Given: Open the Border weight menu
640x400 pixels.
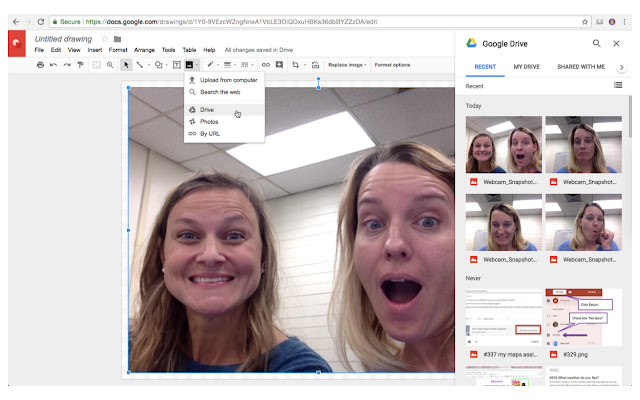Looking at the screenshot, I should click(x=228, y=64).
